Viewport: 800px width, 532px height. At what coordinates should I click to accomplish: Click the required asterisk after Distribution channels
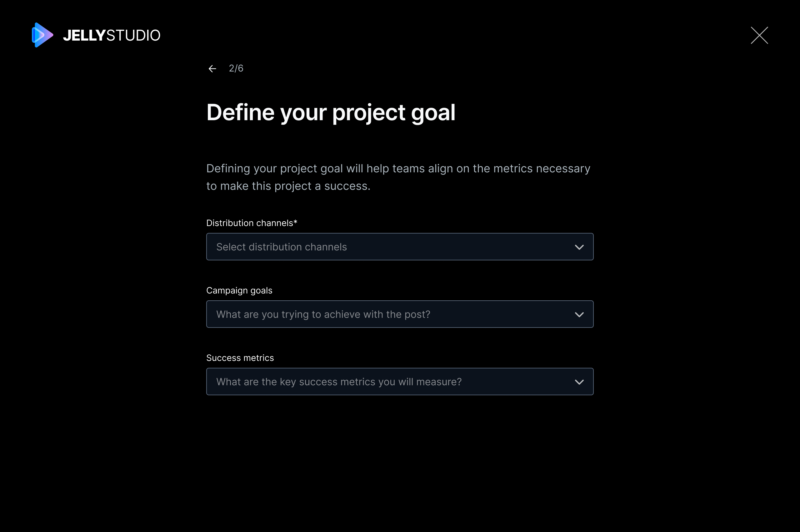pos(295,222)
